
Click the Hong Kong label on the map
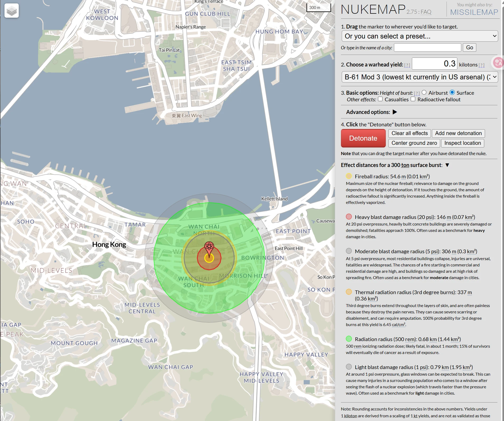pos(109,245)
